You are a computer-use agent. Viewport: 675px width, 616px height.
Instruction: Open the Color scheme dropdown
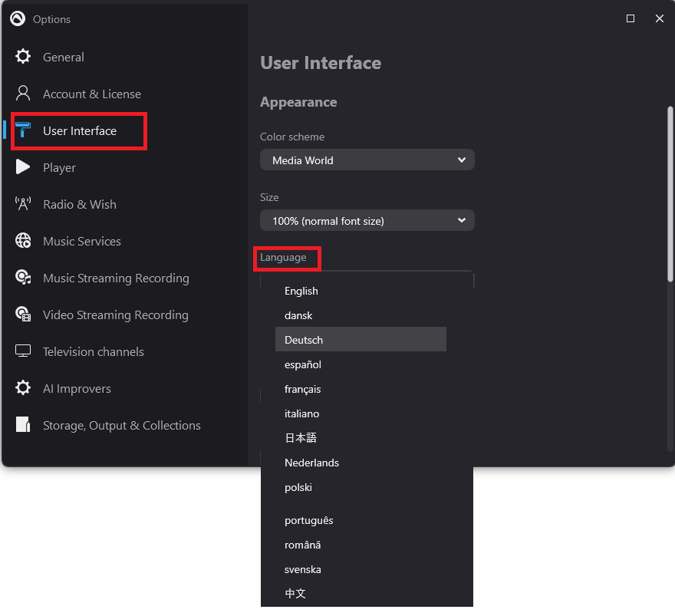click(367, 160)
